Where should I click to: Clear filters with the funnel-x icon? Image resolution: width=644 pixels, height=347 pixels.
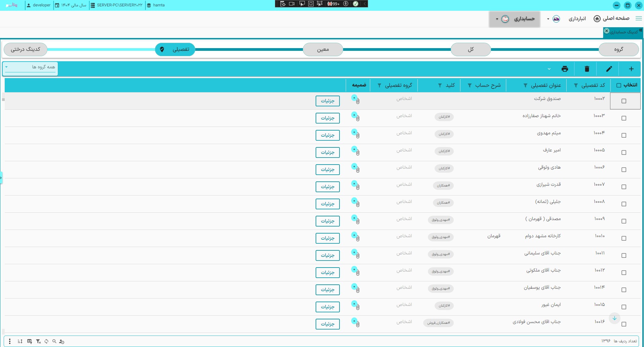click(x=38, y=341)
